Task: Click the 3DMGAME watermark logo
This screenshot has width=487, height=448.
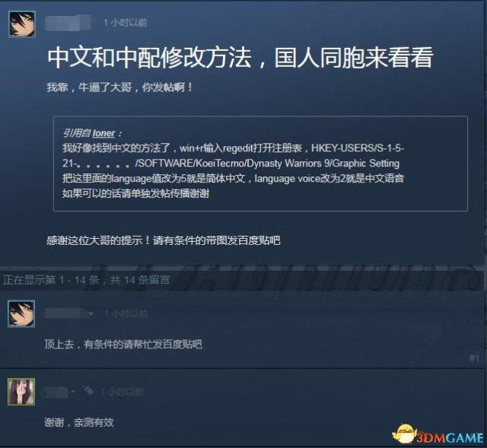Action: 438,434
